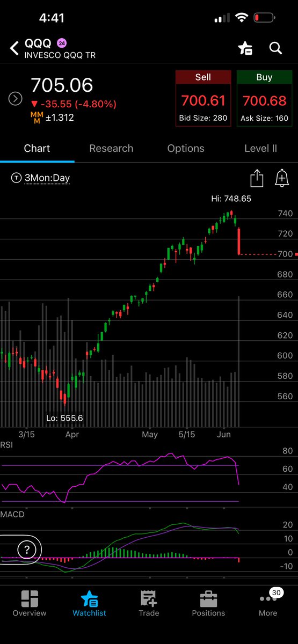Open the symbol search magnifier
The width and height of the screenshot is (298, 644).
click(275, 48)
